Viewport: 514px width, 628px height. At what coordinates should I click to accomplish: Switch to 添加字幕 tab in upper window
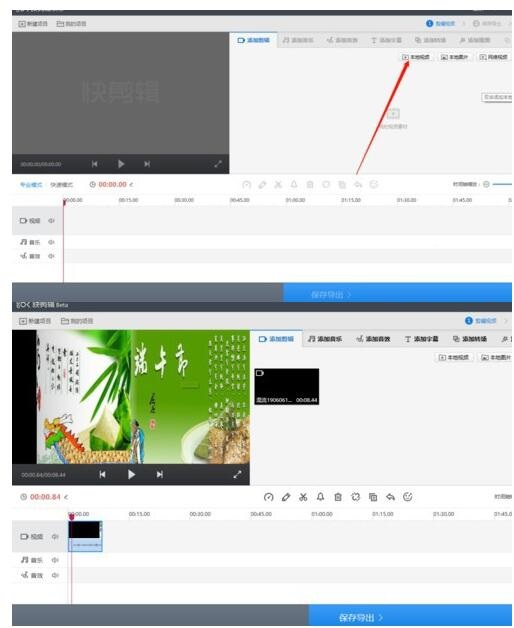tap(386, 40)
